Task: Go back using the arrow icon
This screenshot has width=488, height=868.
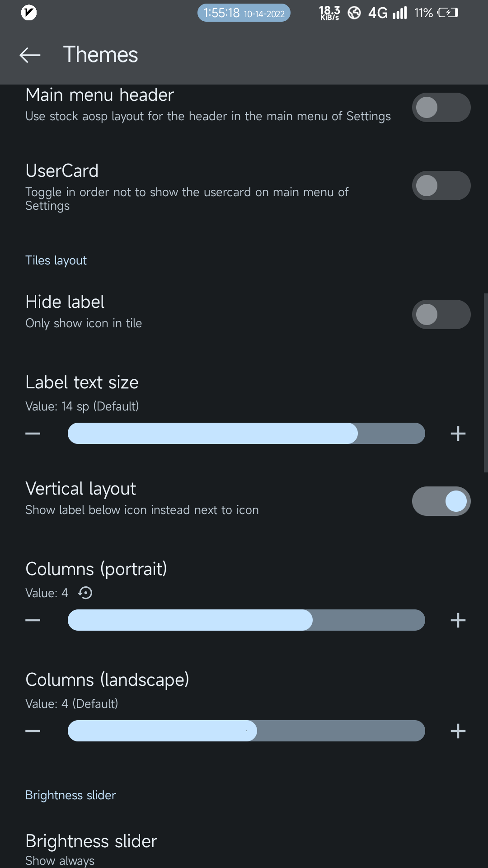Action: click(x=30, y=55)
